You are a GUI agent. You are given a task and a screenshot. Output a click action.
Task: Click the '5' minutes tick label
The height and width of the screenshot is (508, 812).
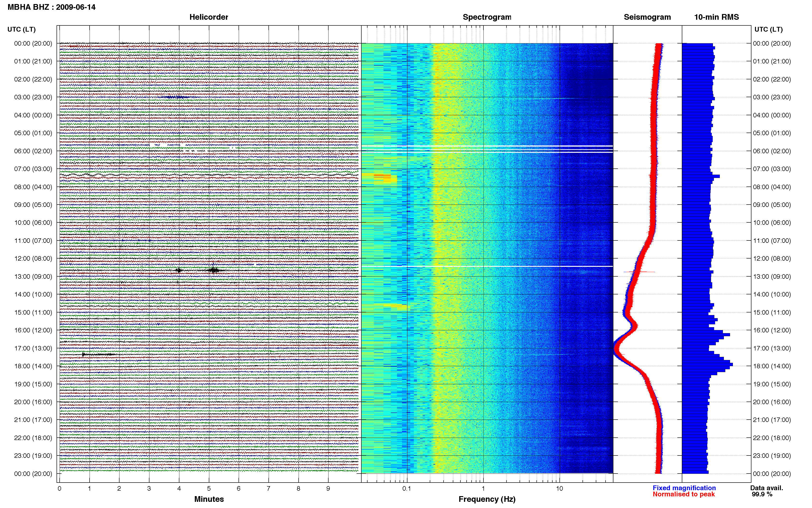coord(209,489)
